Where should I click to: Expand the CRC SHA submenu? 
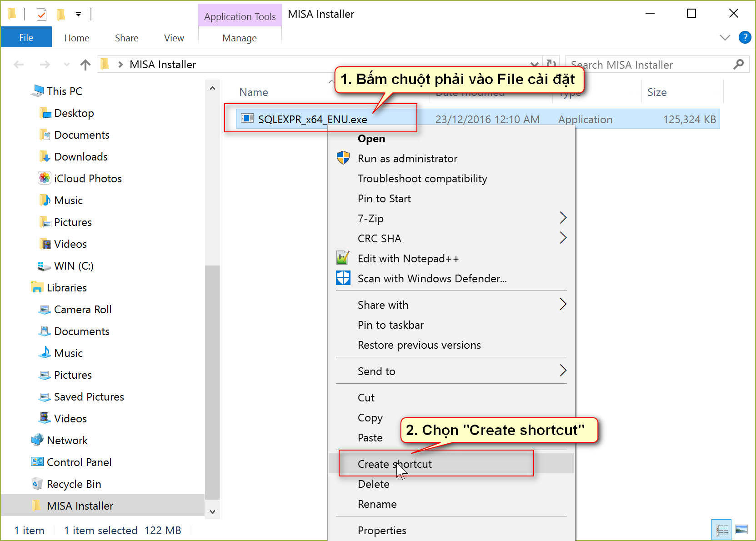(451, 239)
